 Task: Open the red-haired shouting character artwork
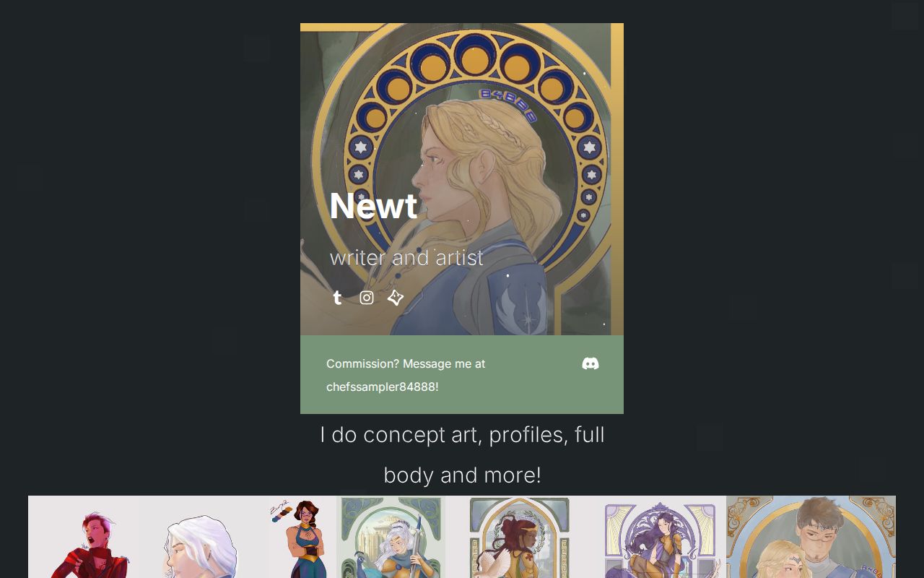click(x=84, y=537)
